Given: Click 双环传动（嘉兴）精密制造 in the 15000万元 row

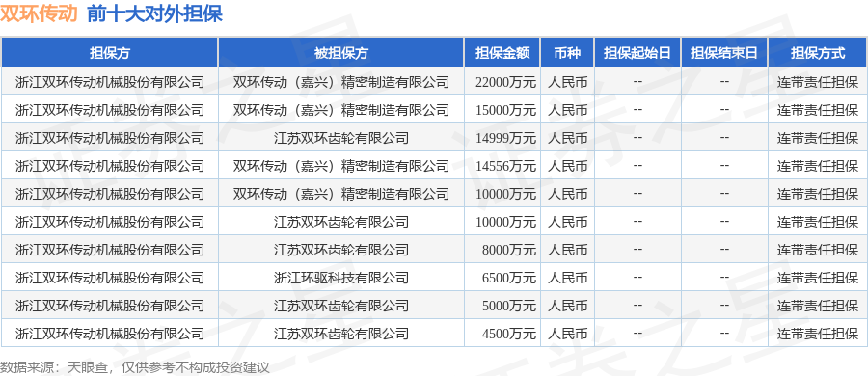Looking at the screenshot, I should point(341,110).
